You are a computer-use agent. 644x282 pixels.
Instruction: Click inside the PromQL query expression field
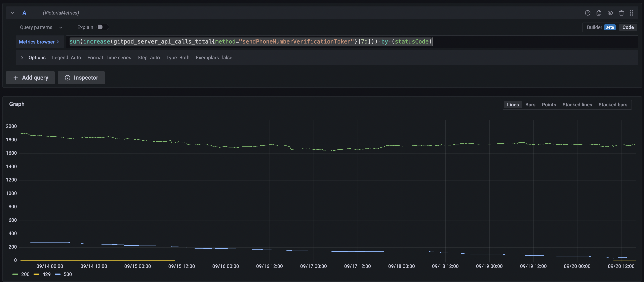(300, 41)
